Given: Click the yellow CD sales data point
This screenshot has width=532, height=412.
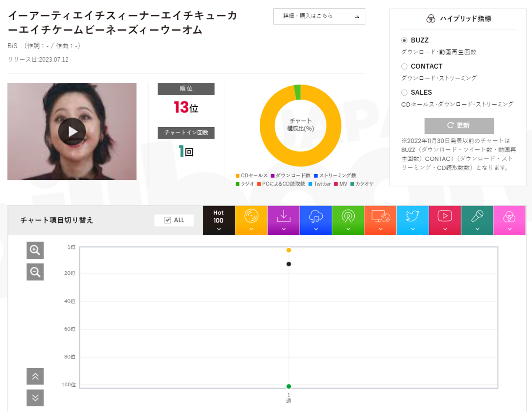Looking at the screenshot, I should [289, 250].
